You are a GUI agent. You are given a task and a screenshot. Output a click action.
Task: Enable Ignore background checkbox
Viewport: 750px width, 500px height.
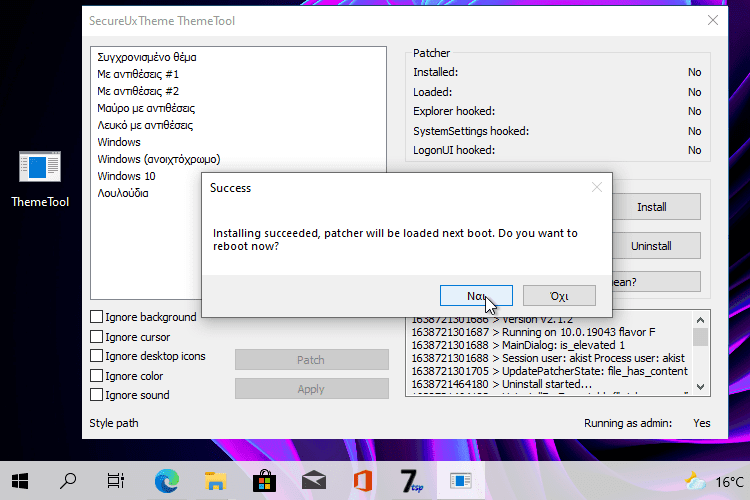[97, 317]
